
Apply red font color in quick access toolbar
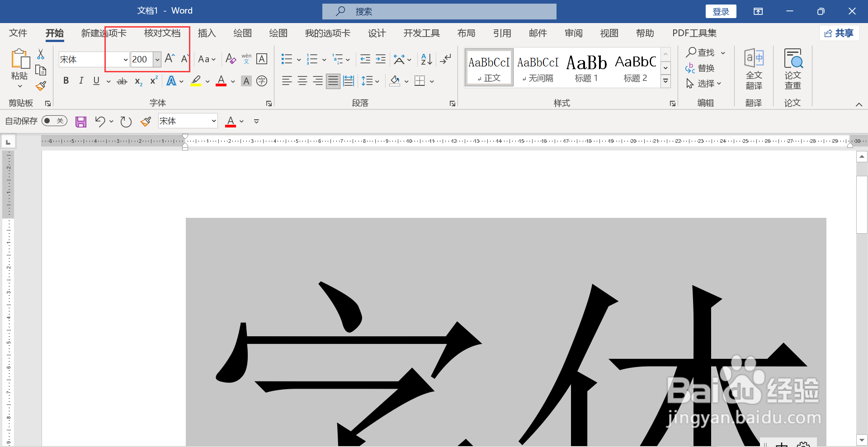231,121
